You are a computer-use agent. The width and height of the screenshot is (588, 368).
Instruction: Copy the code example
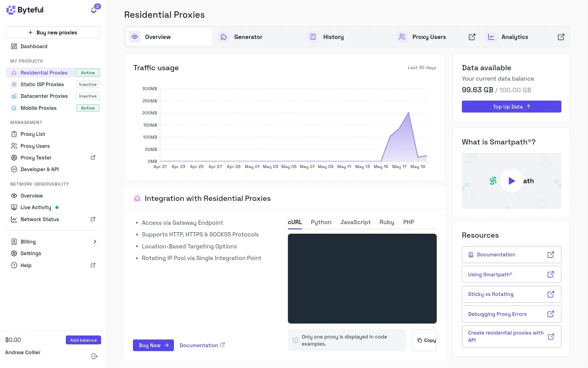tap(424, 340)
